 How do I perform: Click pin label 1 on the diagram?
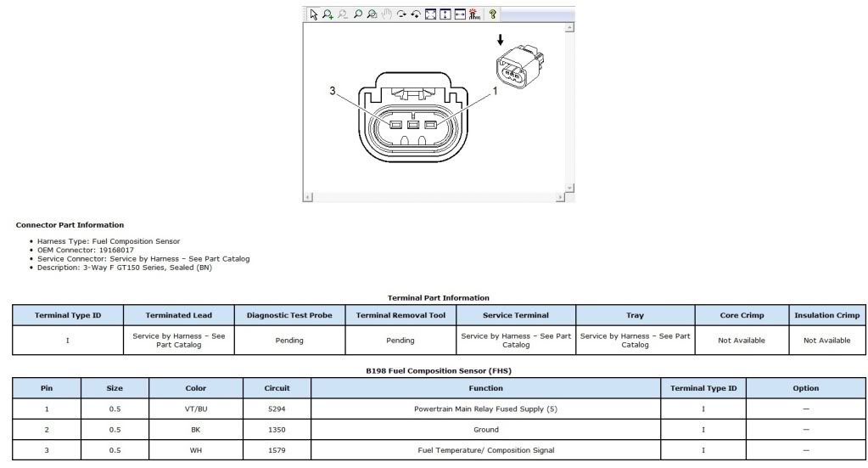pyautogui.click(x=495, y=90)
